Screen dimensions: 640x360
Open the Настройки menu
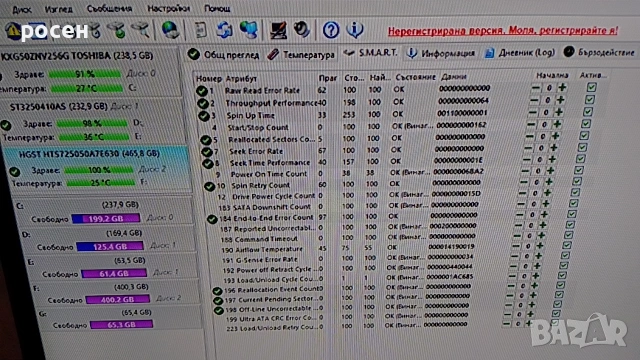pyautogui.click(x=169, y=8)
